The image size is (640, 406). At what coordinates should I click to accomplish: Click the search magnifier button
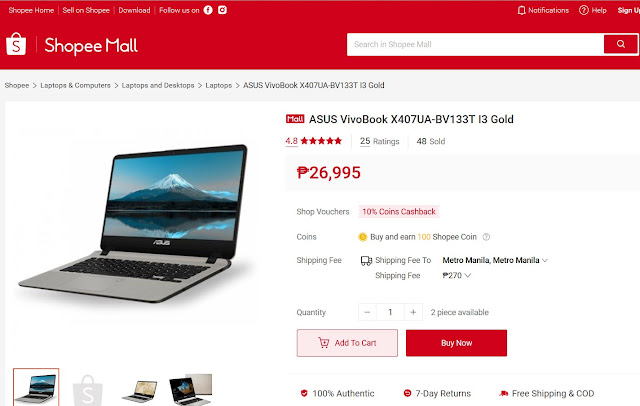tap(620, 44)
